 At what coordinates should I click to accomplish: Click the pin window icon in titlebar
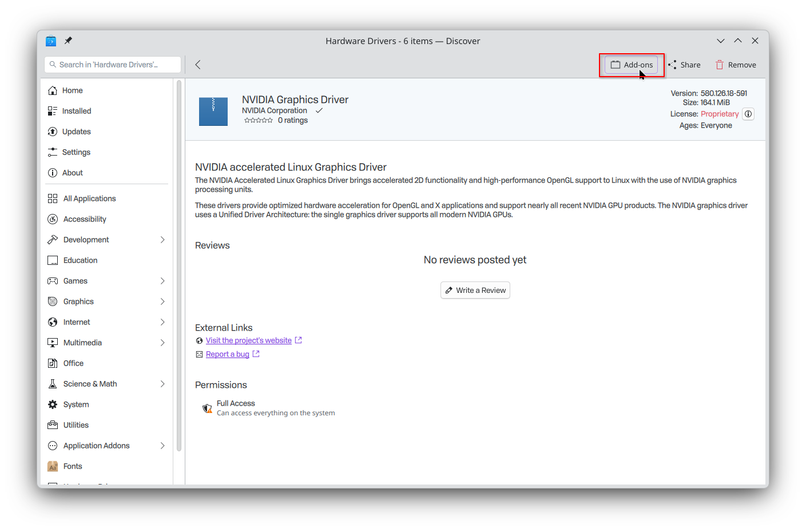click(x=69, y=41)
